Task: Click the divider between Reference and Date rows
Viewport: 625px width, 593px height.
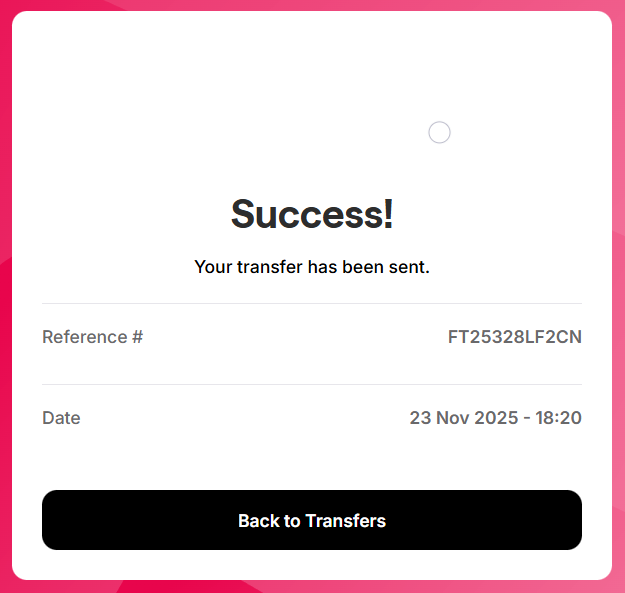Action: [x=312, y=384]
